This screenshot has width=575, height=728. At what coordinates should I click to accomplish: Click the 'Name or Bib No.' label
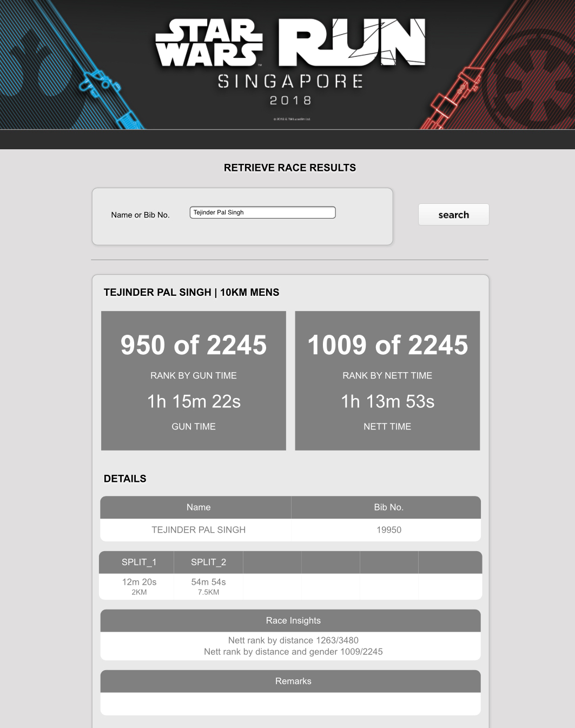pos(141,215)
